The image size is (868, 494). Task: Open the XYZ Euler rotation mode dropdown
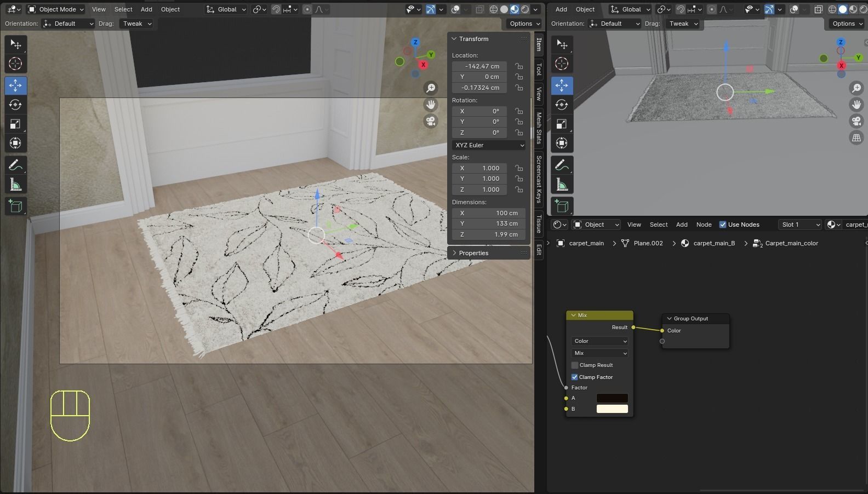coord(489,145)
